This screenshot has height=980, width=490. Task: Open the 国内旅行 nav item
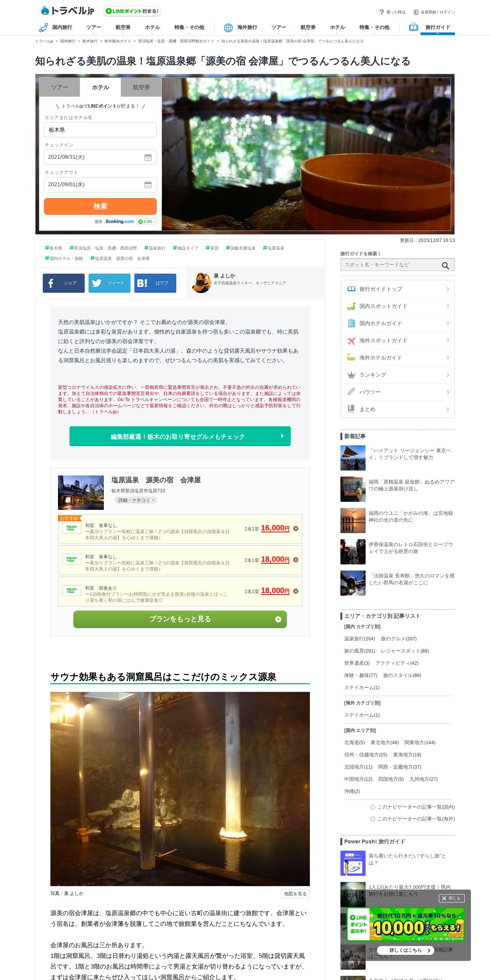(x=62, y=27)
